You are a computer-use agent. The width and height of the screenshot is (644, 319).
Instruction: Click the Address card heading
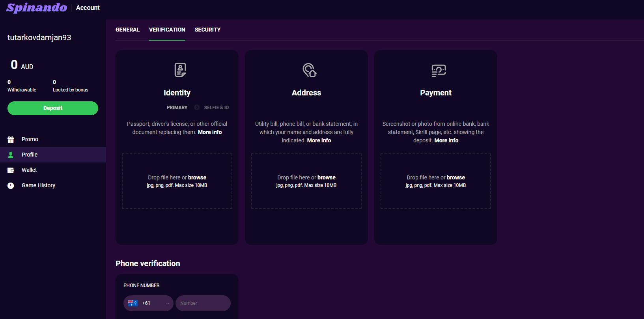pyautogui.click(x=306, y=93)
